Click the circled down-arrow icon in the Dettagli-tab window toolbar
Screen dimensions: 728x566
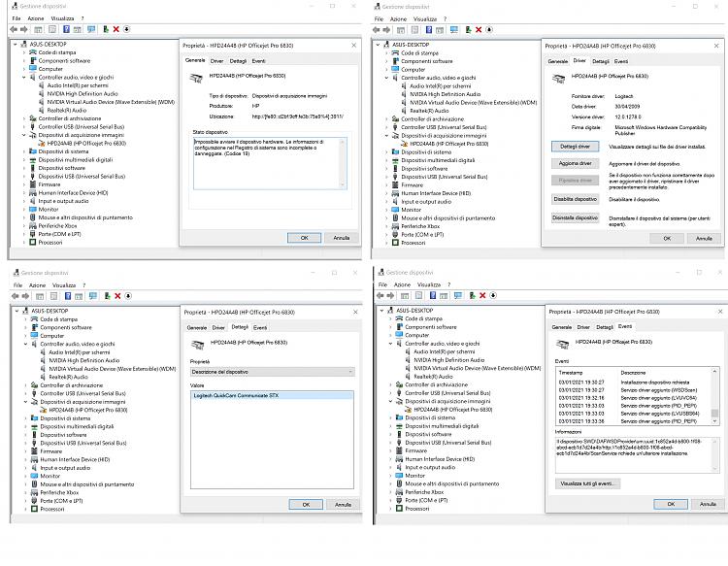pyautogui.click(x=128, y=296)
